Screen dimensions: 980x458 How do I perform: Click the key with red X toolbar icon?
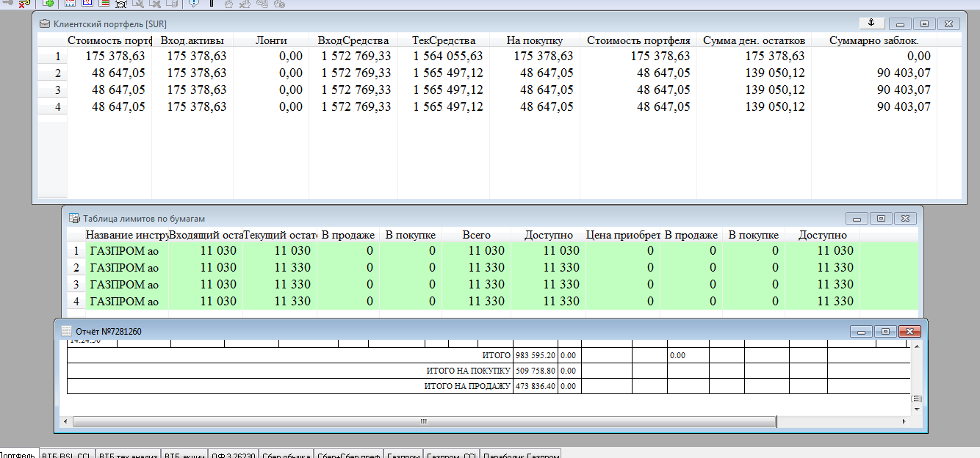click(24, 4)
